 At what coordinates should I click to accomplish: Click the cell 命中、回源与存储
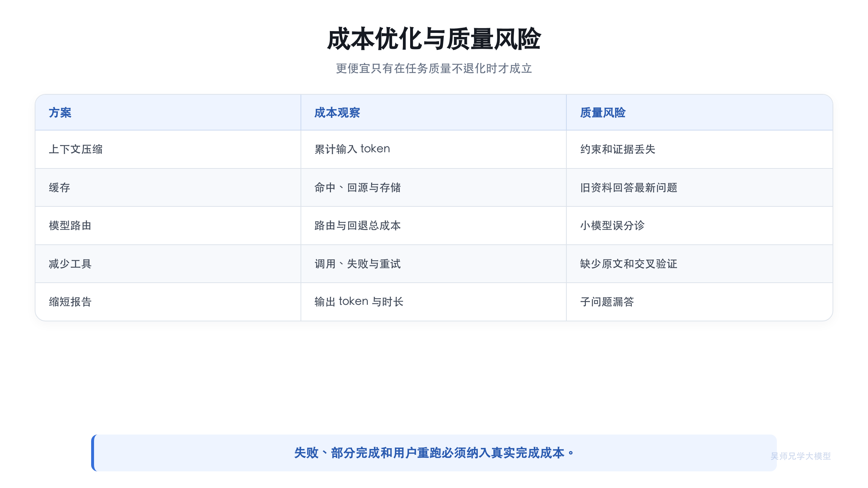click(x=433, y=188)
